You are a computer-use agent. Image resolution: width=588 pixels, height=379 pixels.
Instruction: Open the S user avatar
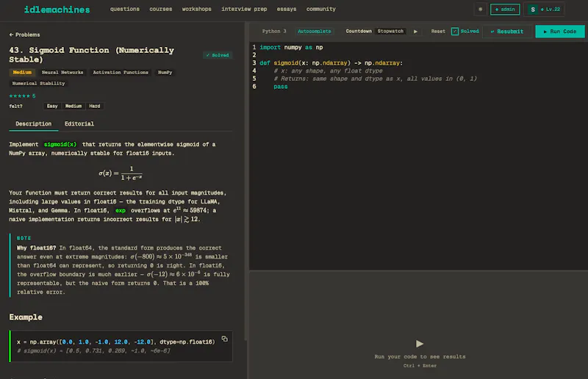tap(532, 10)
